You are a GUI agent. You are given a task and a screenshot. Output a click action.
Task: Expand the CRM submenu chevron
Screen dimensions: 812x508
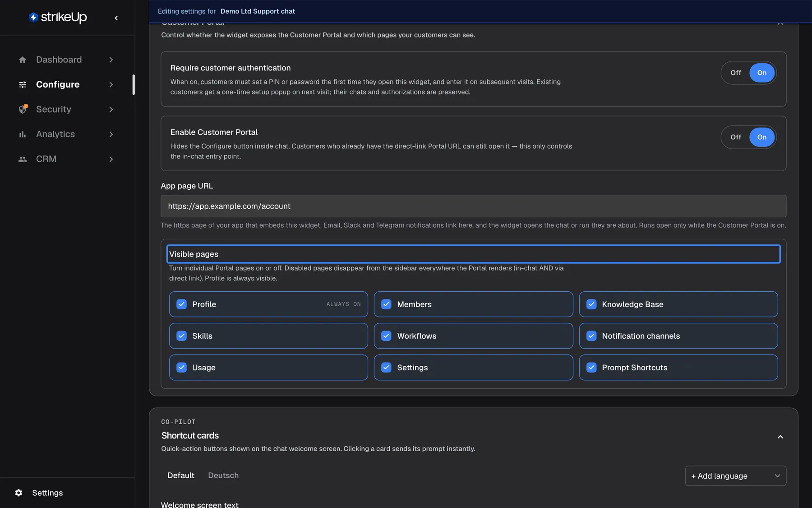click(111, 159)
